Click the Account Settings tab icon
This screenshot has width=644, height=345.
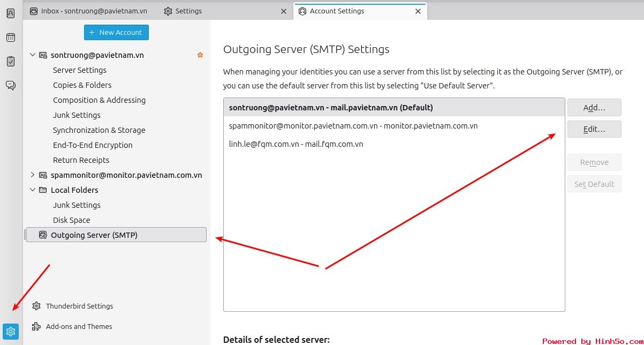point(302,11)
